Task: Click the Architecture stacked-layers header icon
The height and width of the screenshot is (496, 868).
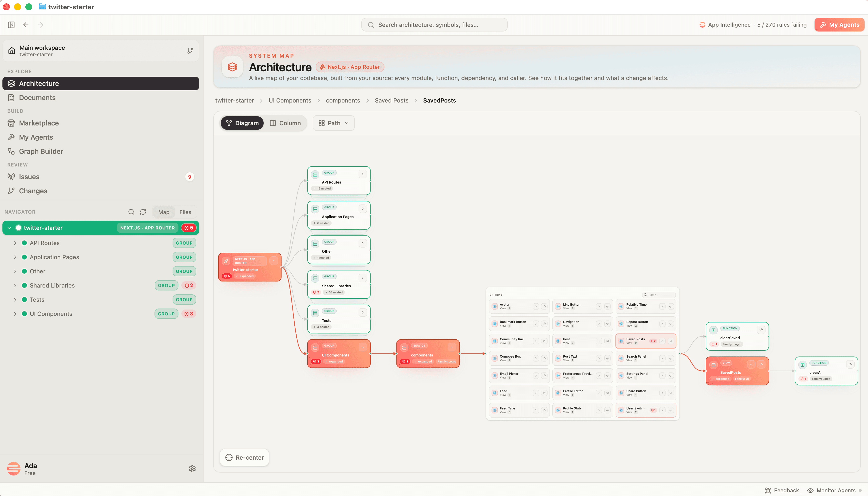Action: coord(232,67)
